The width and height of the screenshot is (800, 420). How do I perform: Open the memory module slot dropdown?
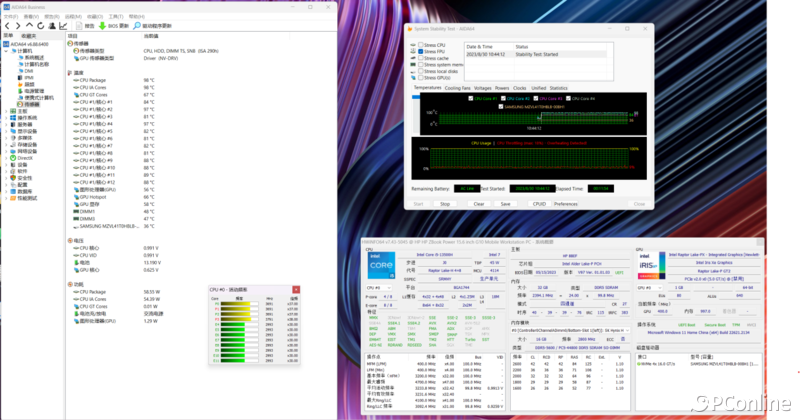(x=570, y=331)
